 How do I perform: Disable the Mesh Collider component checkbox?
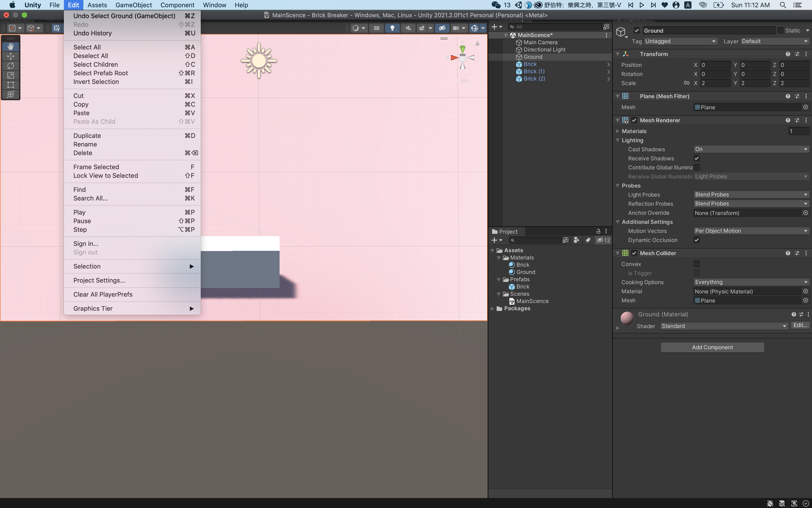pos(634,253)
